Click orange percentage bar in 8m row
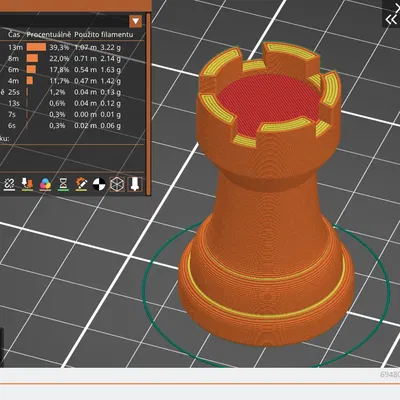400x400 pixels. click(32, 58)
